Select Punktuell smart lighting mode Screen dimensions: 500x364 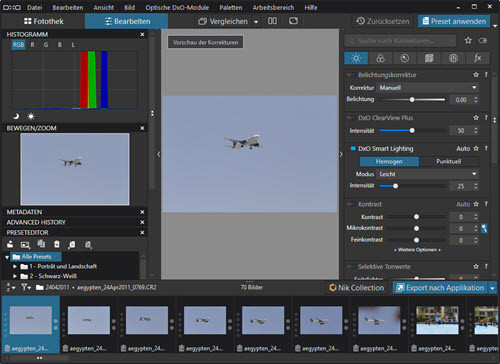pos(449,161)
